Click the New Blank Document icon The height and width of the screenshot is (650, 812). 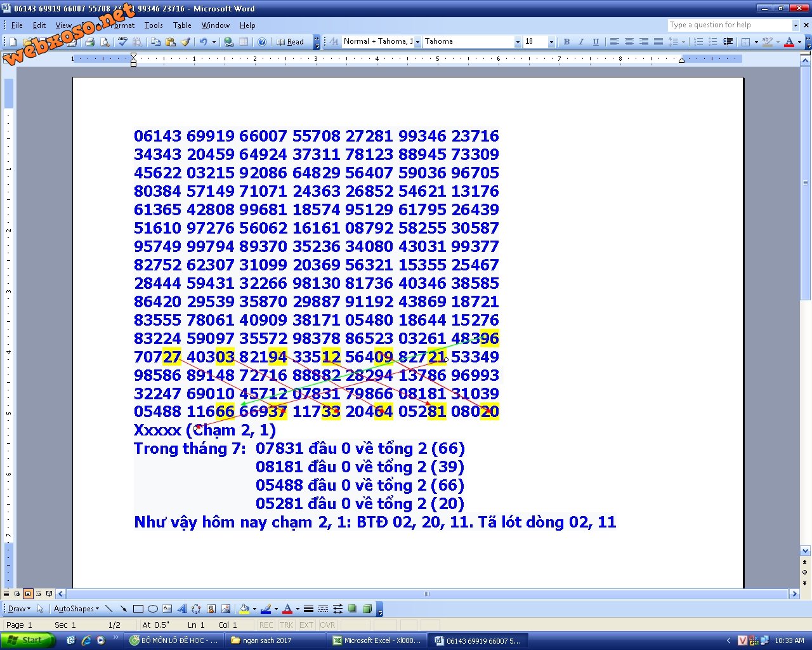click(x=13, y=42)
